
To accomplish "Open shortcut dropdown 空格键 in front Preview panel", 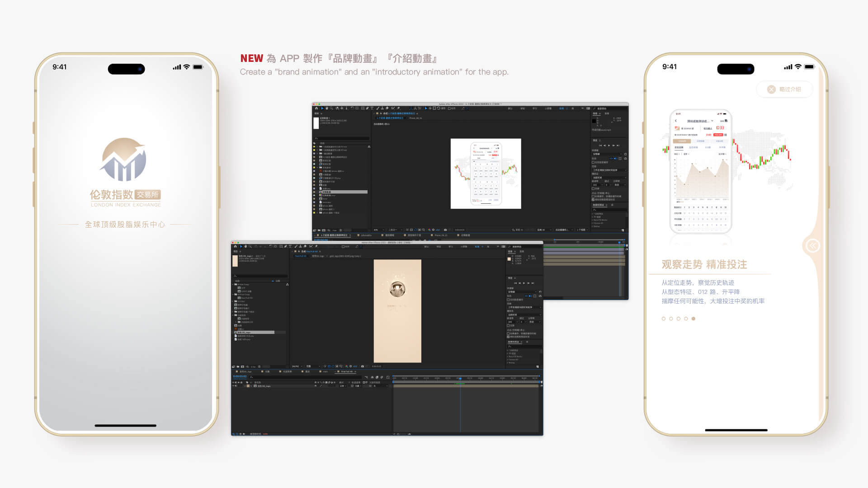I will point(522,292).
